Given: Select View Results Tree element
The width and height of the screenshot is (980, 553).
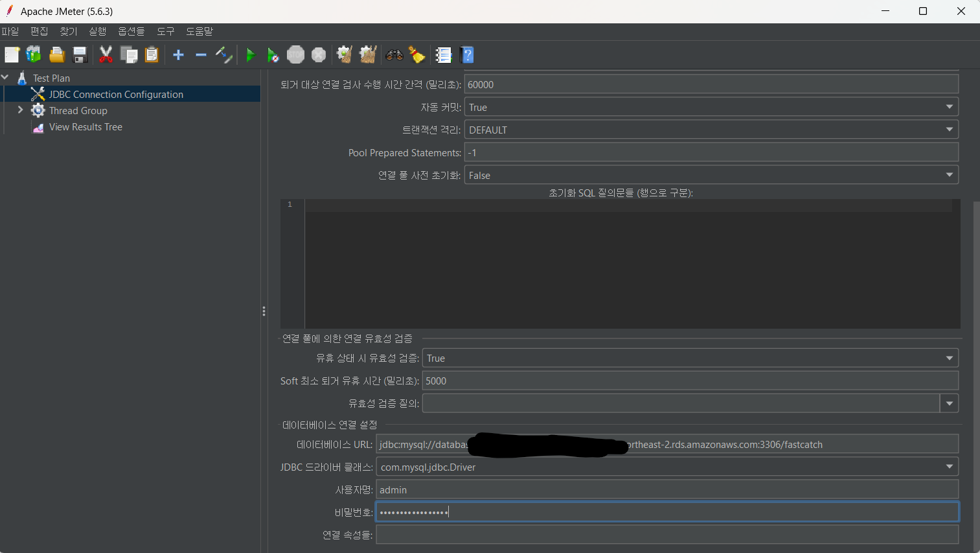Looking at the screenshot, I should pos(85,127).
